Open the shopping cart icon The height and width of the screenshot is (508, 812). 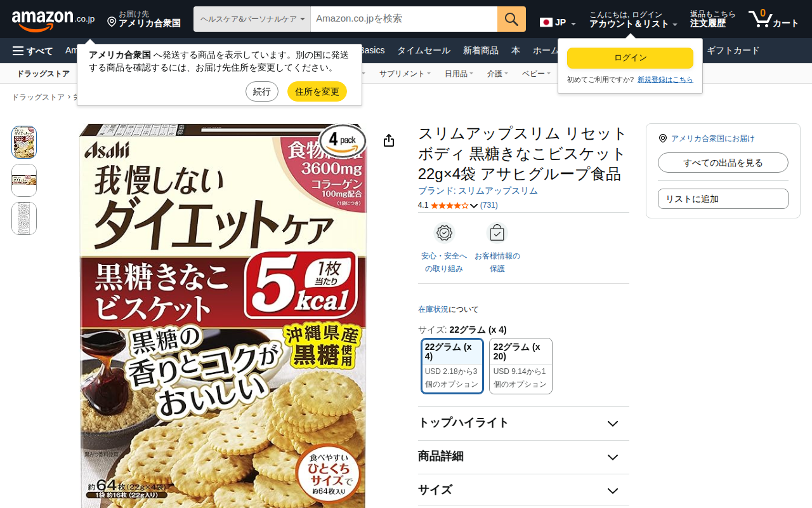(x=773, y=19)
